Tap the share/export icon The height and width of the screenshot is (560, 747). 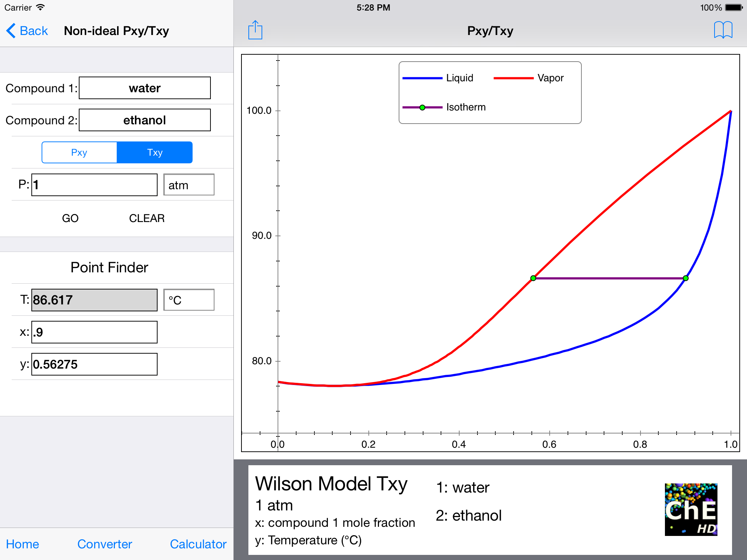tap(255, 30)
